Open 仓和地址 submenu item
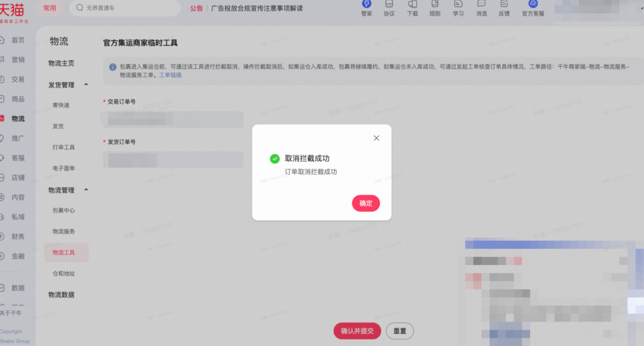The height and width of the screenshot is (346, 644). pos(63,274)
